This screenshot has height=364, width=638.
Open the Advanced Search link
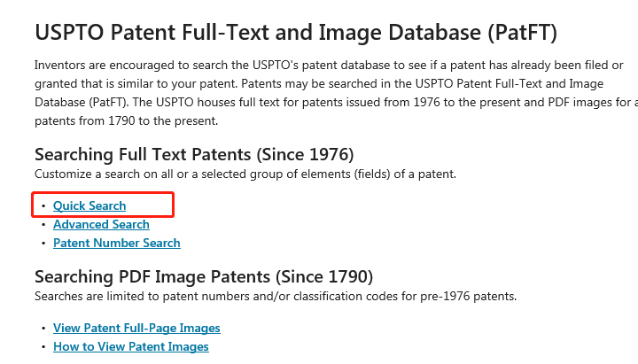click(101, 224)
